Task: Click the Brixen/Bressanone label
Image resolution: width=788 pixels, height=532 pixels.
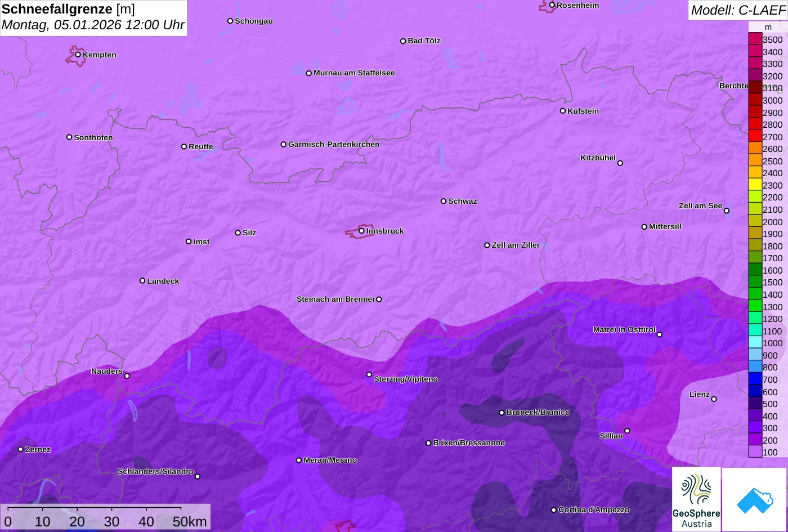Action: coord(469,442)
